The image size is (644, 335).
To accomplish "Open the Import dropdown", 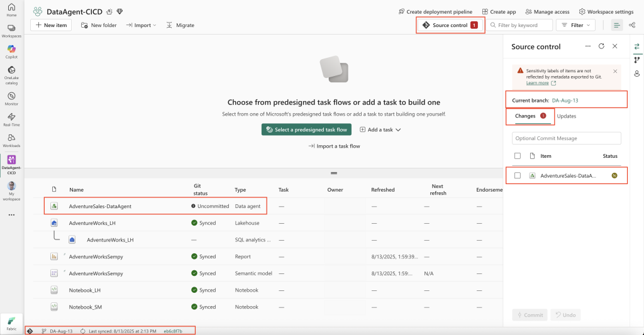I will (x=141, y=25).
